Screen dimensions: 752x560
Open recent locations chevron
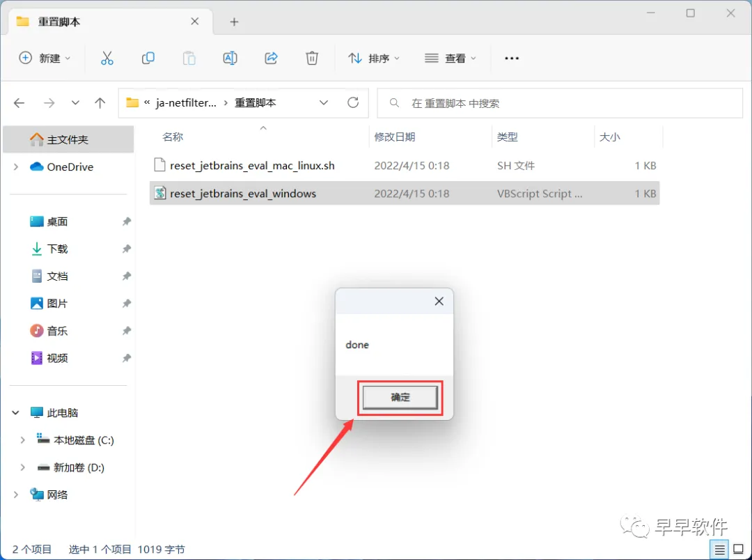pyautogui.click(x=75, y=102)
